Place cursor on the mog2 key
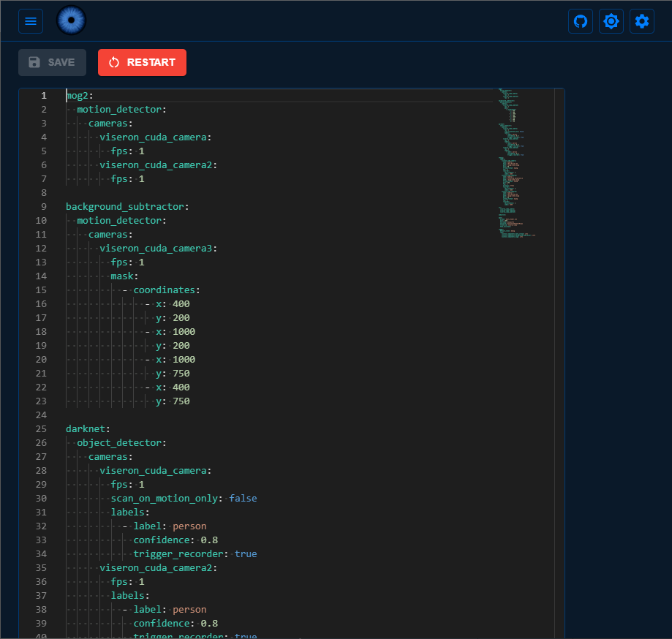The width and height of the screenshot is (672, 639). [77, 96]
